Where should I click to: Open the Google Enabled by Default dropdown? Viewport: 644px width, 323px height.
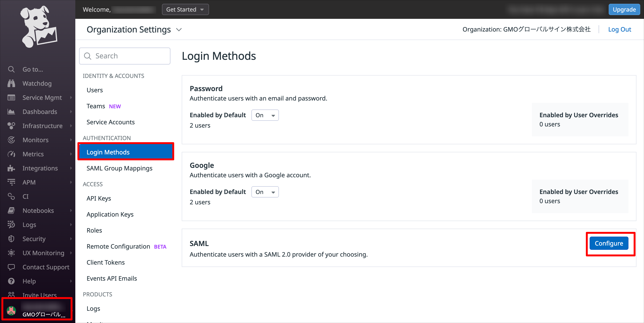click(x=265, y=192)
